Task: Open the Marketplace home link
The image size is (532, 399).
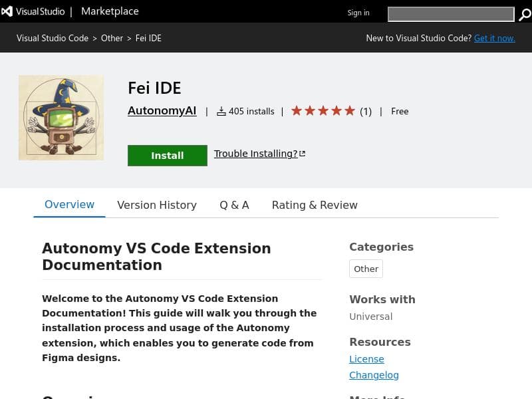Action: [110, 11]
